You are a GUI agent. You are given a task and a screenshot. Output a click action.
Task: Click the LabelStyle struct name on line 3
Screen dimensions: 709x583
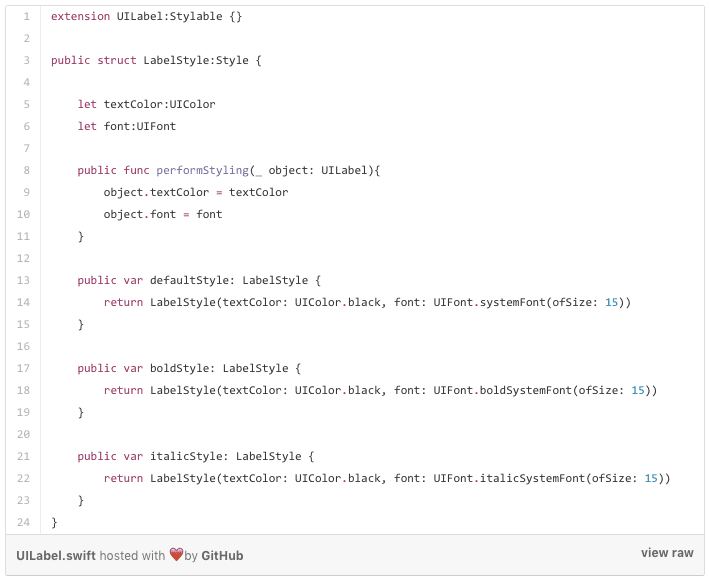coord(176,61)
